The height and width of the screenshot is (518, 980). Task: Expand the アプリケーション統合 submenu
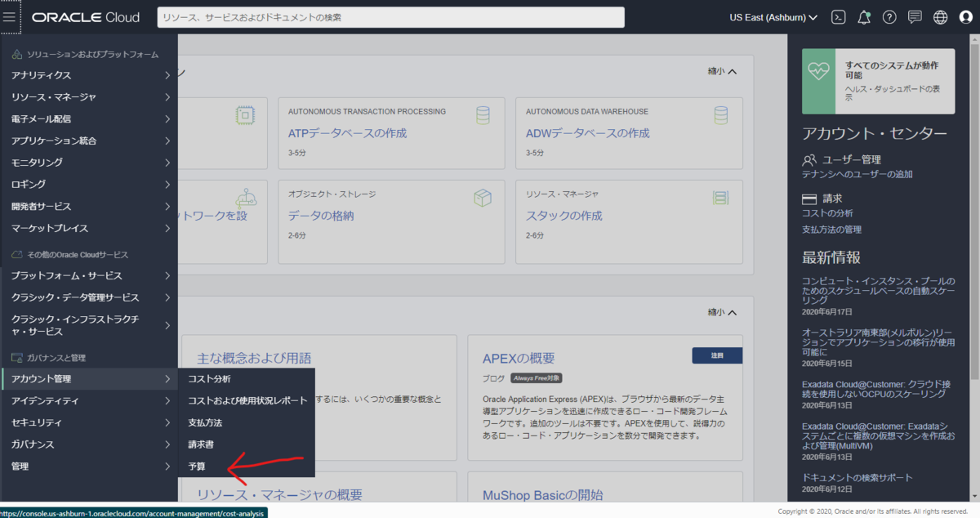(x=88, y=141)
